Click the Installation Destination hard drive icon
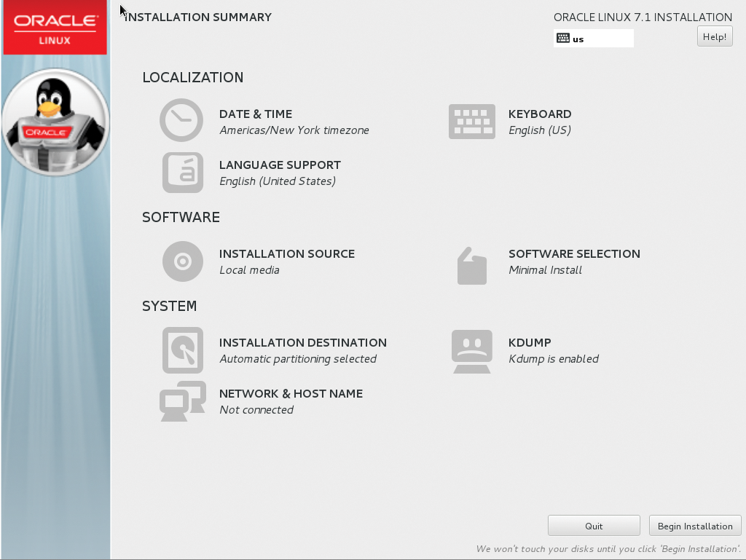 (x=182, y=350)
